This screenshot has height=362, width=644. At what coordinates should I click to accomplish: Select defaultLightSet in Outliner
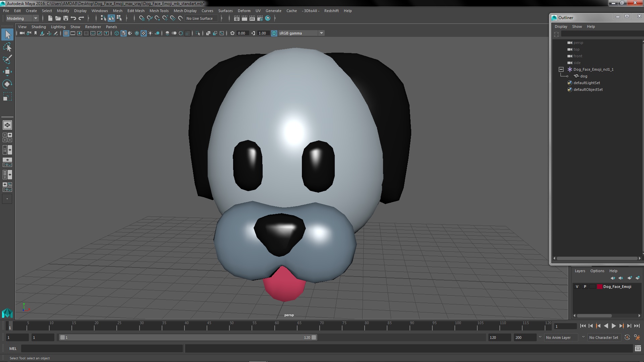[587, 83]
